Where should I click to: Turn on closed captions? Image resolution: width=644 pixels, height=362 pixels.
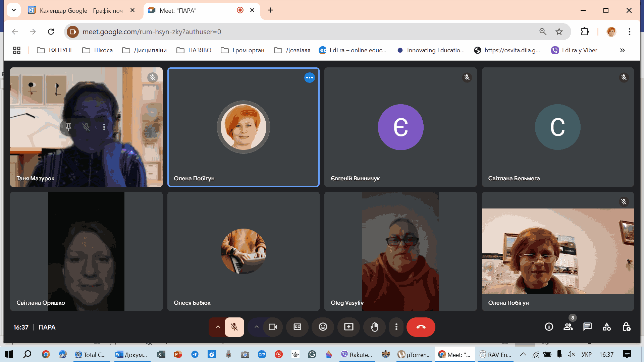(x=297, y=327)
